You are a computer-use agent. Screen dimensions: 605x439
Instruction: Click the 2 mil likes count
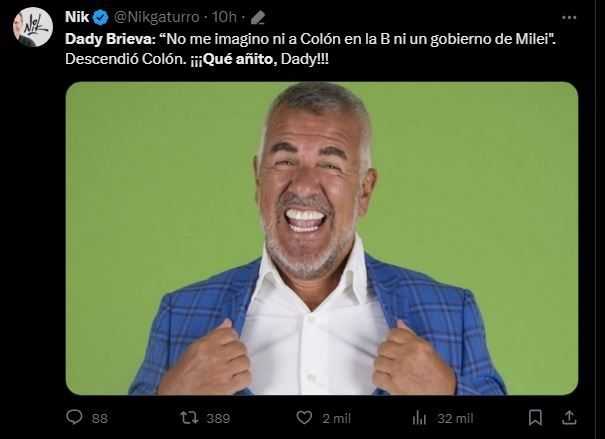337,419
